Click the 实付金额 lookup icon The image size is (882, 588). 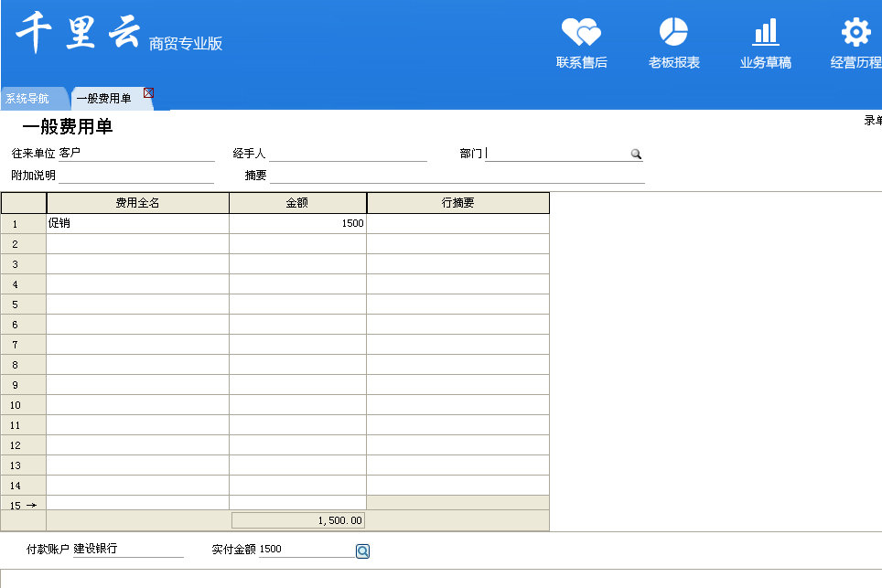pyautogui.click(x=362, y=551)
